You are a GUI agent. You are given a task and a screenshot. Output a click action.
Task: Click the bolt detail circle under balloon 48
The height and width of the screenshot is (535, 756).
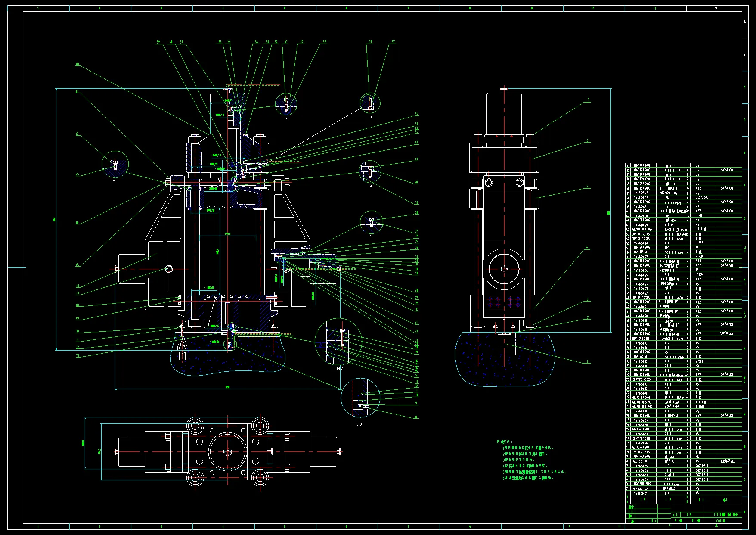pos(370,102)
